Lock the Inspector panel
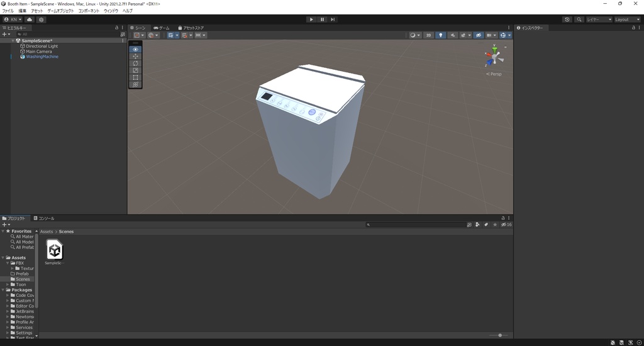 click(x=633, y=28)
